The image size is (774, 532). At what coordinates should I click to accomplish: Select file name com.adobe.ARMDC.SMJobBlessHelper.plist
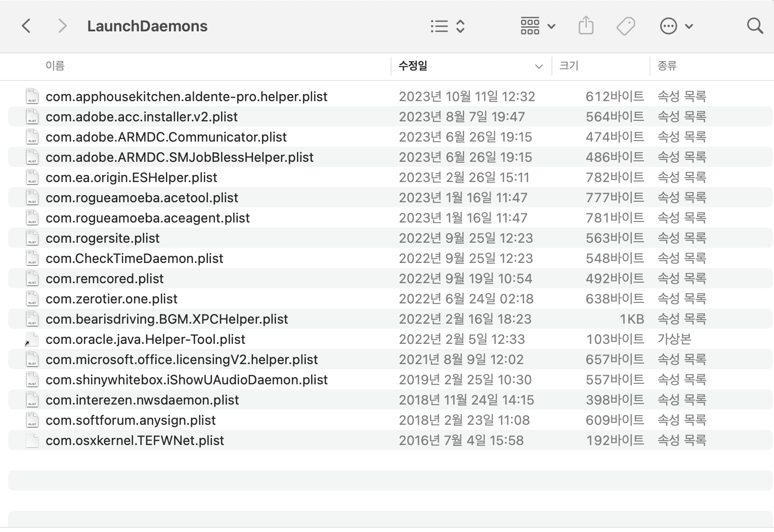click(x=180, y=157)
